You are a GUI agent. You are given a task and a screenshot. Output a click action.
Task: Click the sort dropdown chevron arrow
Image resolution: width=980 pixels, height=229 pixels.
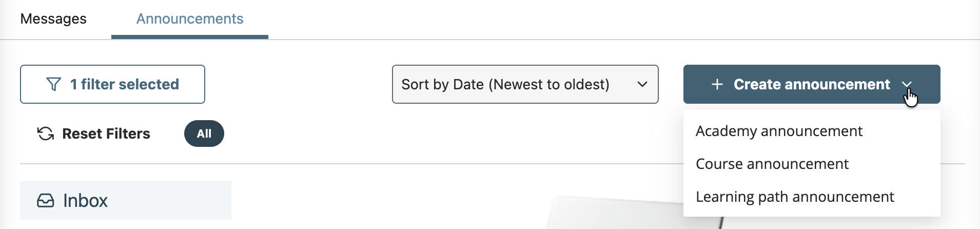[642, 84]
